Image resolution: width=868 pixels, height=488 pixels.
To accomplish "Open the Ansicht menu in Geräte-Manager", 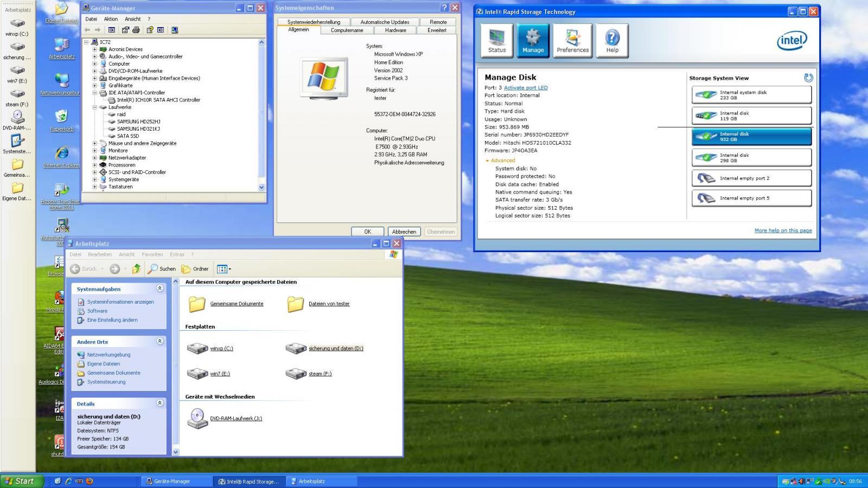I will 133,19.
